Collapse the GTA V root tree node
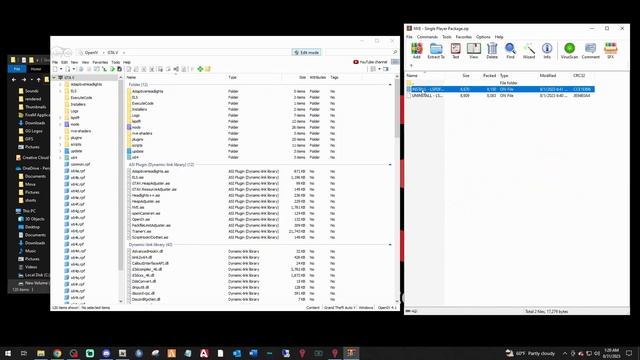This screenshot has height=360, width=640. tap(54, 78)
